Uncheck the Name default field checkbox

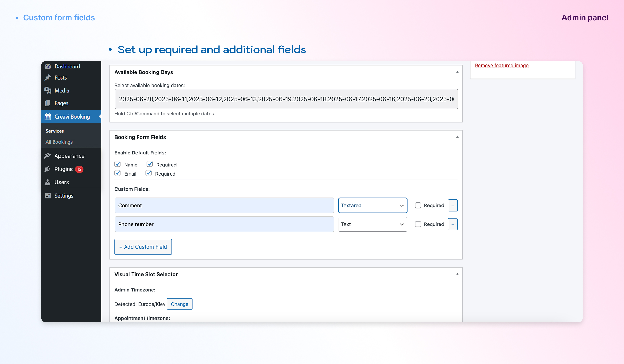tap(118, 164)
